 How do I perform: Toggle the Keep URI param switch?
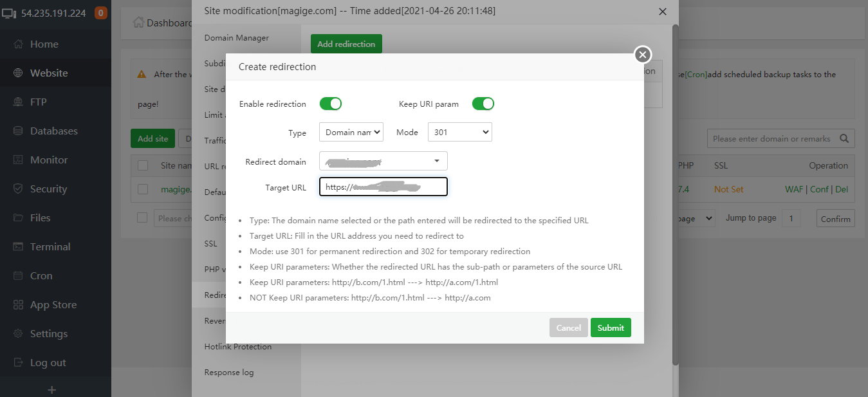[x=483, y=104]
